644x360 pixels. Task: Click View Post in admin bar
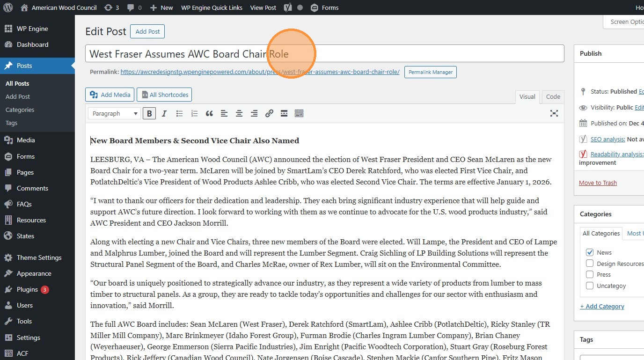coord(263,7)
